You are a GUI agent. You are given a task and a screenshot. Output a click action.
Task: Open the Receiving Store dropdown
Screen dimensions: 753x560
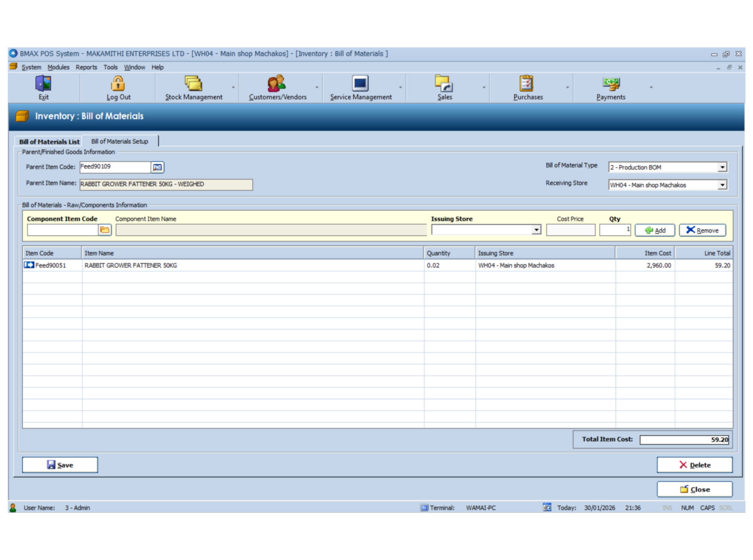pyautogui.click(x=722, y=185)
